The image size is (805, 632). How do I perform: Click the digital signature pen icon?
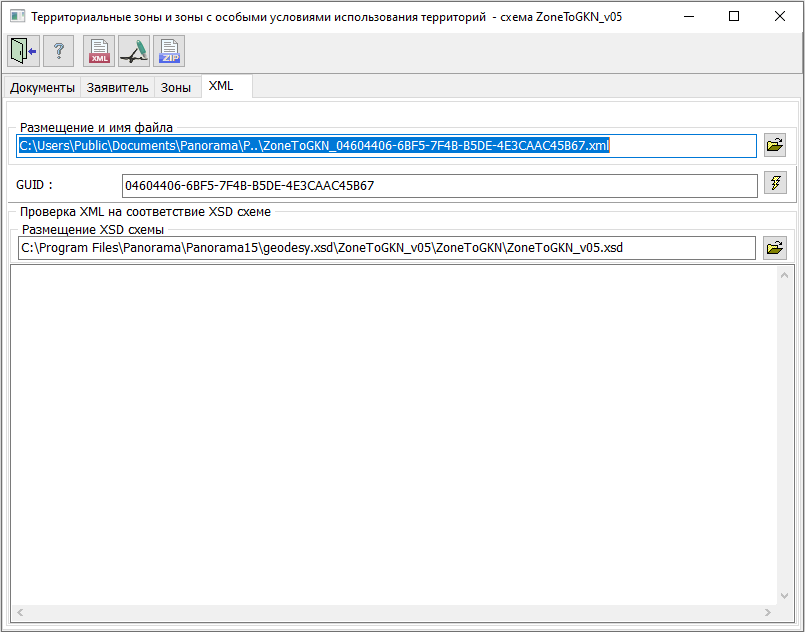134,51
